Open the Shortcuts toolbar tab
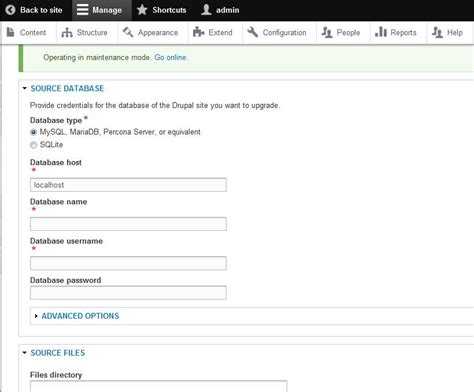Viewport: 474px width, 392px height. point(162,10)
